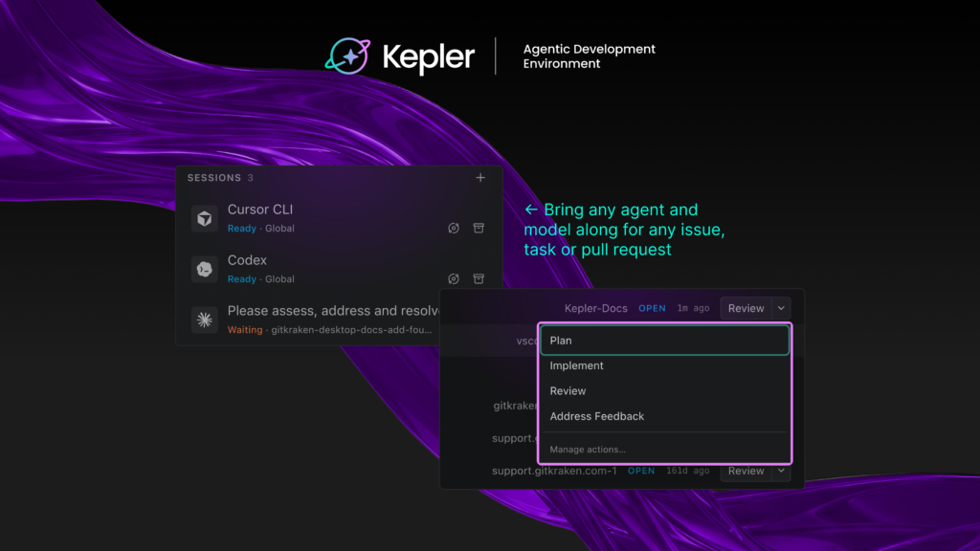Select Review in the dropdown menu

click(x=664, y=391)
